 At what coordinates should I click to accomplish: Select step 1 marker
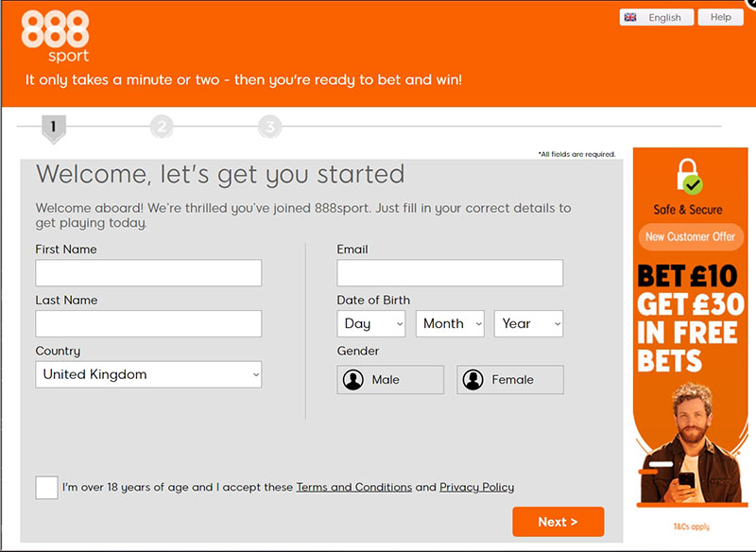pos(54,129)
